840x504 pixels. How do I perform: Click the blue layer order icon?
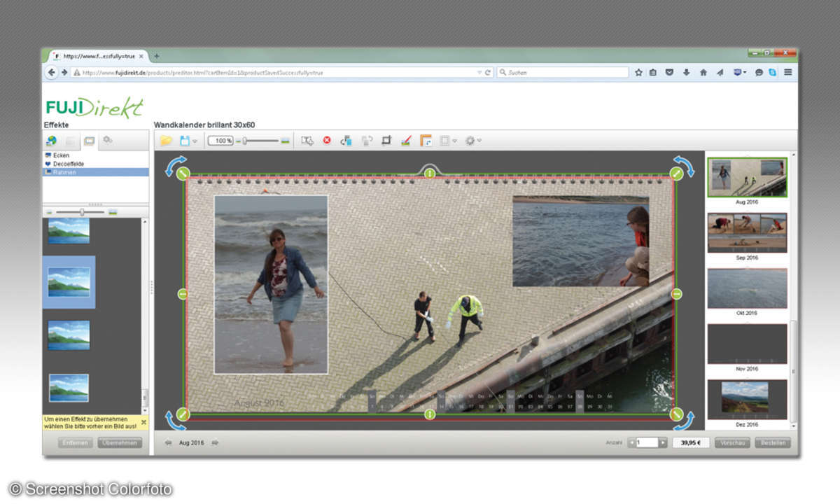(x=346, y=141)
